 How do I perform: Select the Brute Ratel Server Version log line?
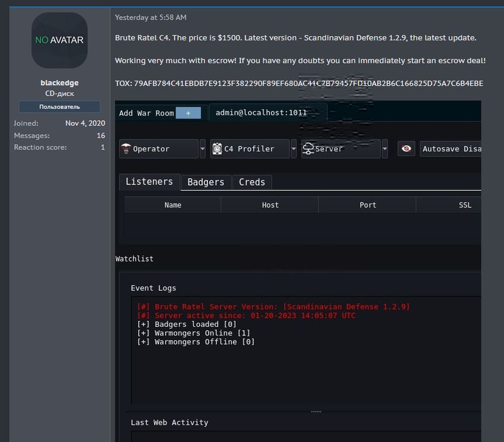tap(273, 307)
